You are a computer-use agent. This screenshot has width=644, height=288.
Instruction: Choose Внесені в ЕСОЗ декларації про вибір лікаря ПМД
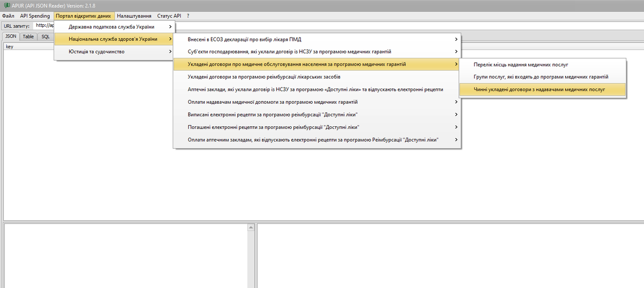tap(317, 39)
